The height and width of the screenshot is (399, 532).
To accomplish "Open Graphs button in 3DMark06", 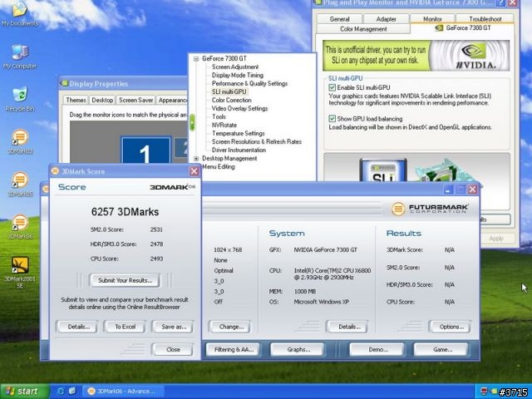I will [298, 349].
